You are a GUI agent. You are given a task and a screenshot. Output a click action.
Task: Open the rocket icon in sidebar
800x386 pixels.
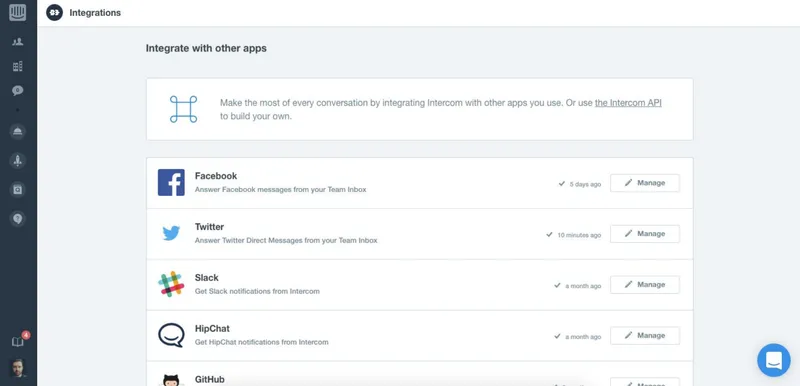[18, 161]
